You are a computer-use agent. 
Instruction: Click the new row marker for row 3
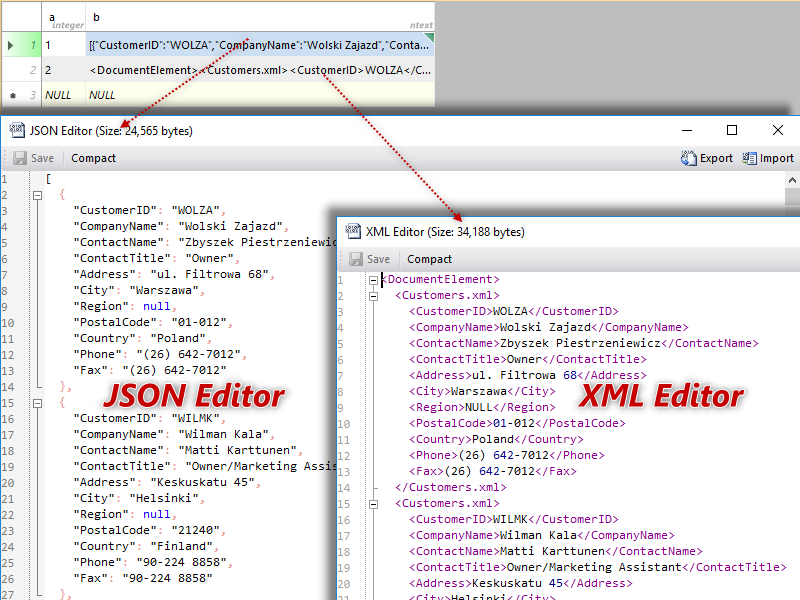click(x=13, y=95)
